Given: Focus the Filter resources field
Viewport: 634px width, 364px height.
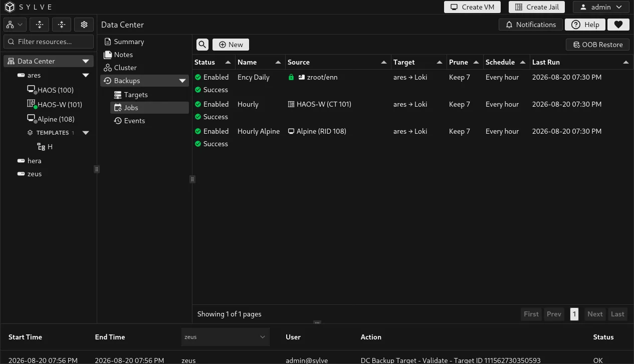Looking at the screenshot, I should coord(49,42).
